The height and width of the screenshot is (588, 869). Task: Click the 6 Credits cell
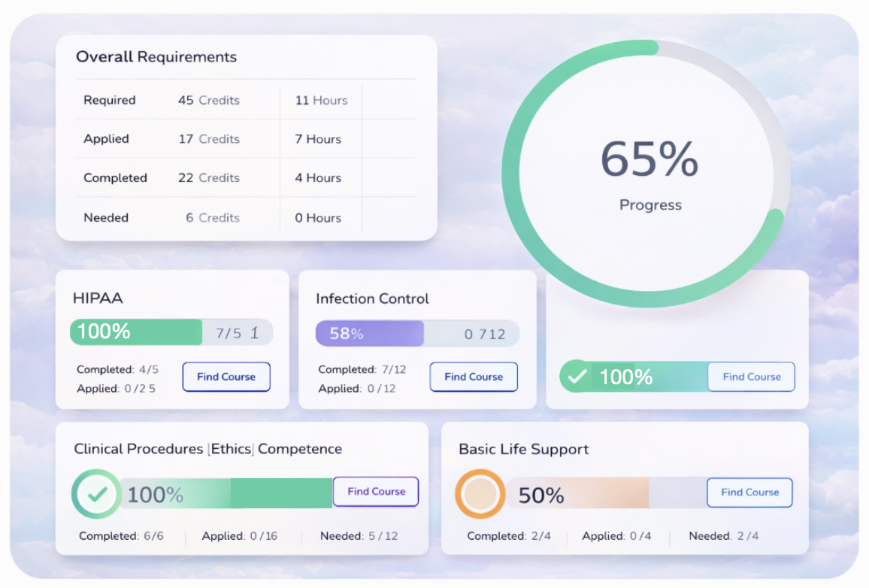[213, 218]
